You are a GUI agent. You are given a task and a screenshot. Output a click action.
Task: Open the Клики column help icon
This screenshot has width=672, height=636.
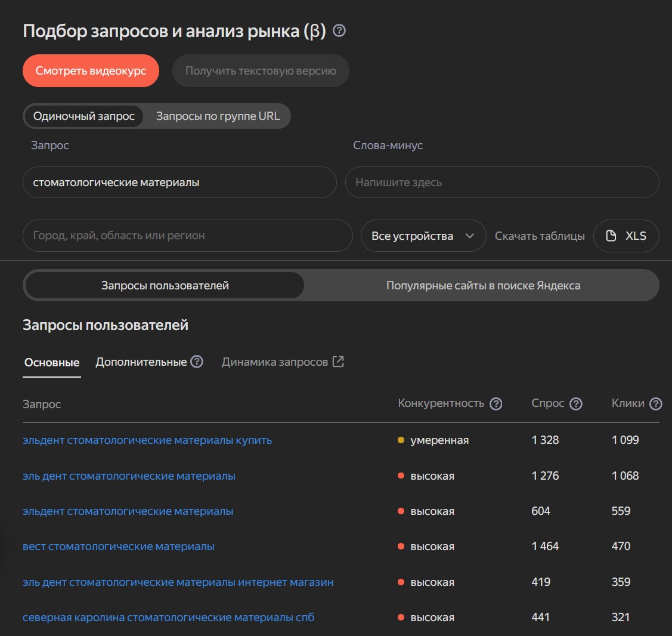[x=656, y=403]
